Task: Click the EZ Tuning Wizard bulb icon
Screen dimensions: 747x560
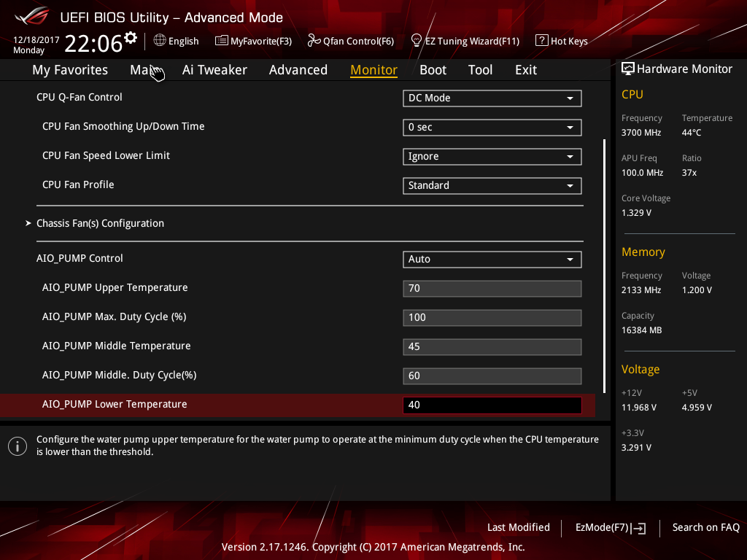Action: coord(417,41)
